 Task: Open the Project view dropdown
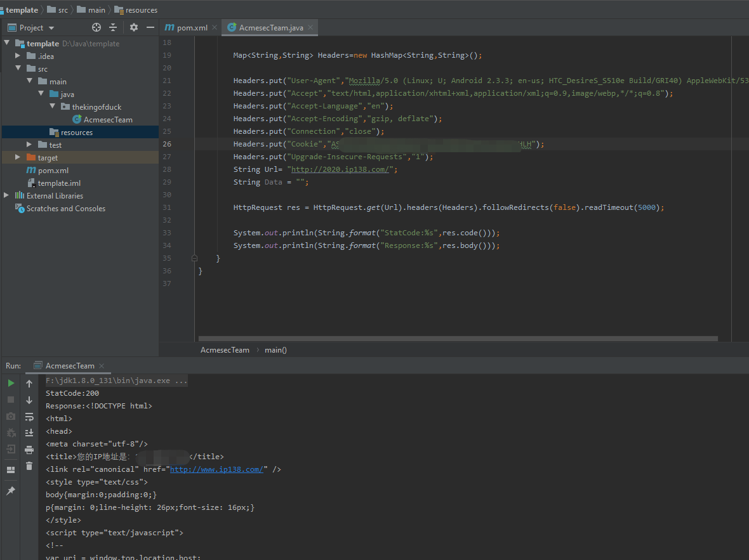click(51, 28)
